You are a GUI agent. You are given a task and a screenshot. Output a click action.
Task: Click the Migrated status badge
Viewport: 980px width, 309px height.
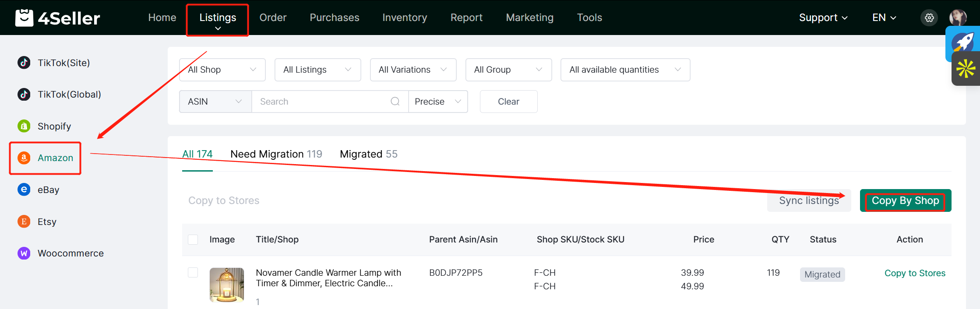(x=822, y=274)
